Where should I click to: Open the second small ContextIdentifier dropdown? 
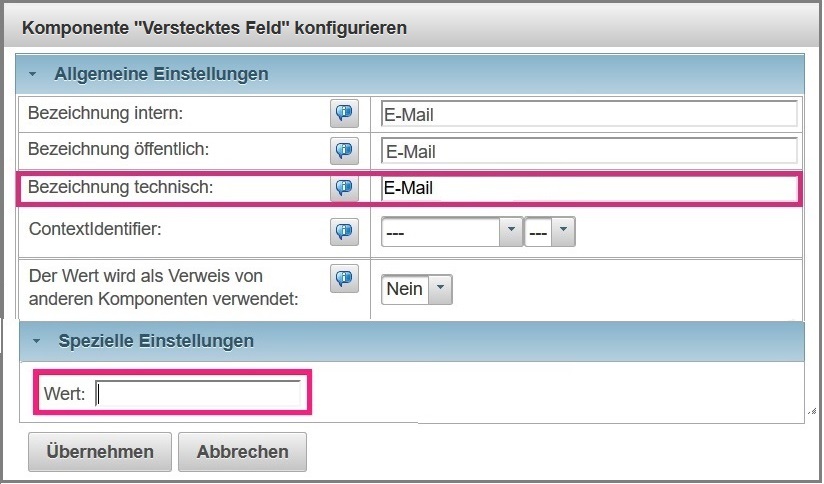550,232
